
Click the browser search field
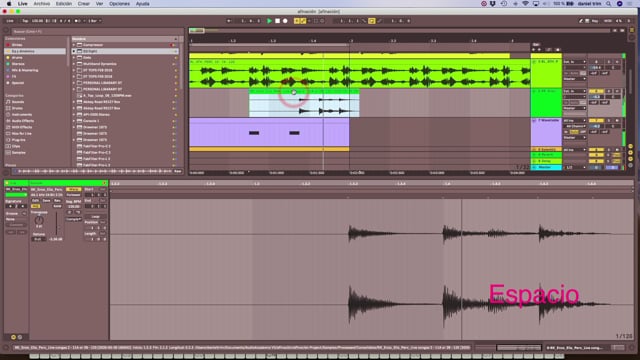click(x=93, y=31)
